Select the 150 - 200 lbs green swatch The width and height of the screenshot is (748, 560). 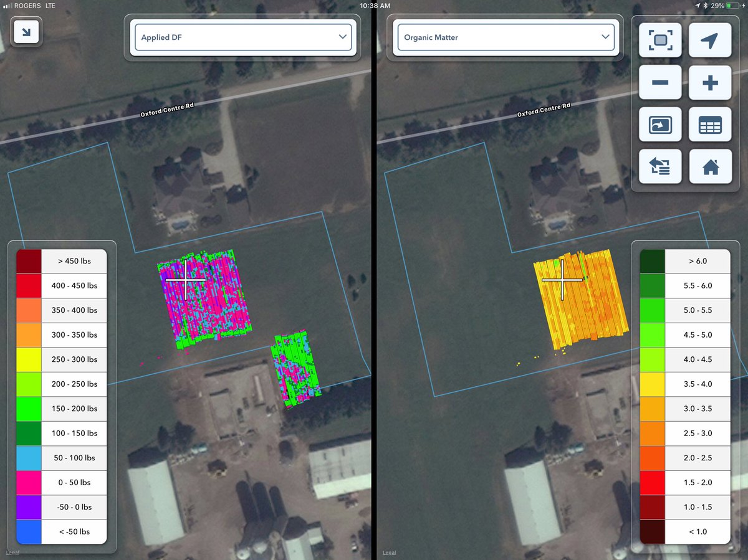coord(29,409)
